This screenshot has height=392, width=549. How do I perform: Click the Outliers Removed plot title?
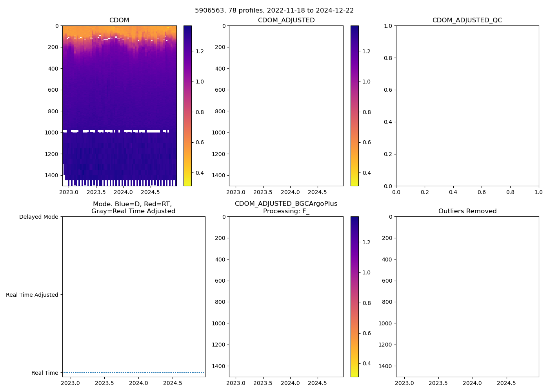coord(467,211)
